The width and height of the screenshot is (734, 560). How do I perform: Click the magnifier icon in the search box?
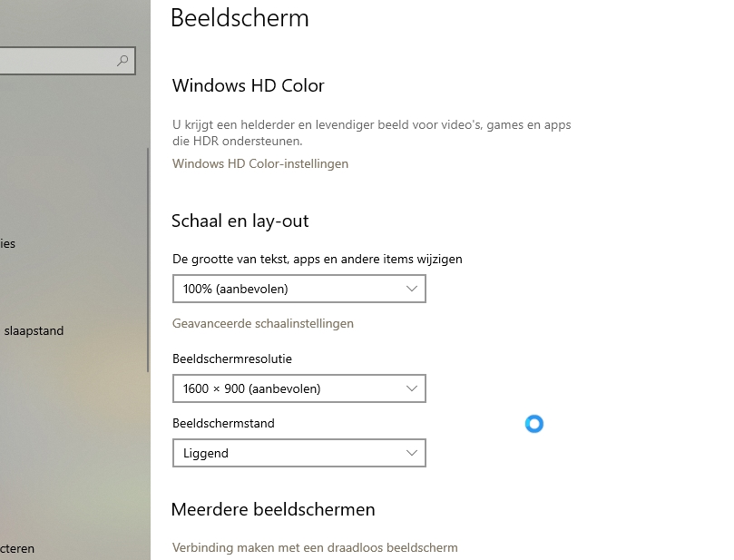point(122,62)
